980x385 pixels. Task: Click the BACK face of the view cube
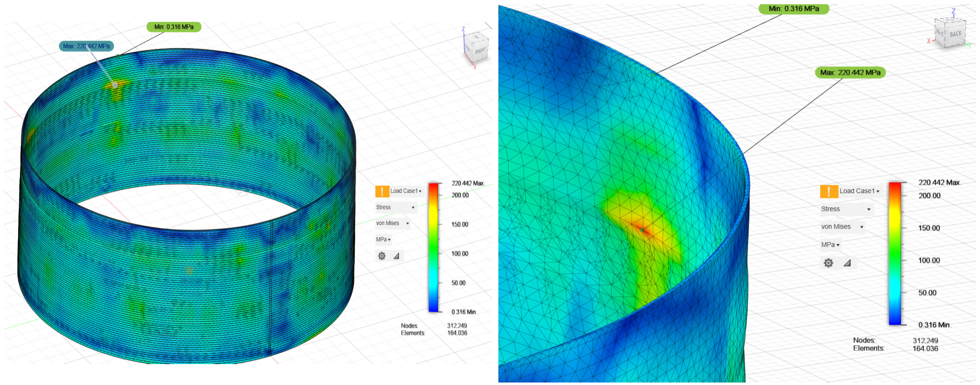pos(955,34)
